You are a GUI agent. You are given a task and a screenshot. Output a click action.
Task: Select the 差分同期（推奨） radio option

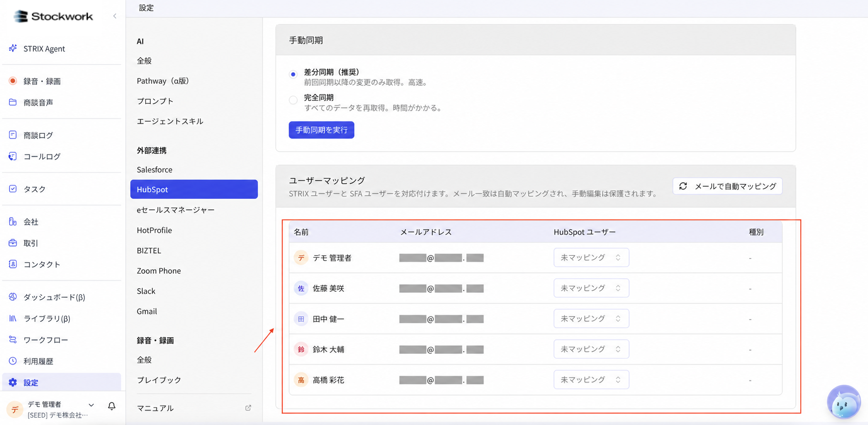293,74
